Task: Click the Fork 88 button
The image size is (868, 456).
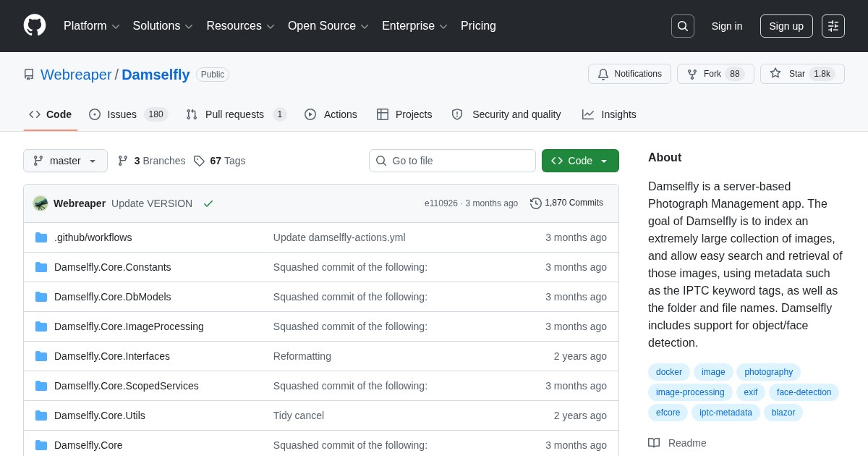Action: click(x=715, y=74)
